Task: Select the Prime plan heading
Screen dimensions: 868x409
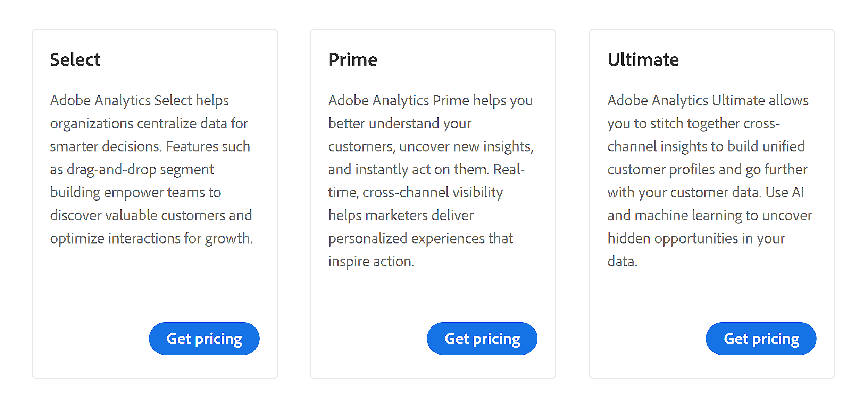Action: tap(353, 59)
